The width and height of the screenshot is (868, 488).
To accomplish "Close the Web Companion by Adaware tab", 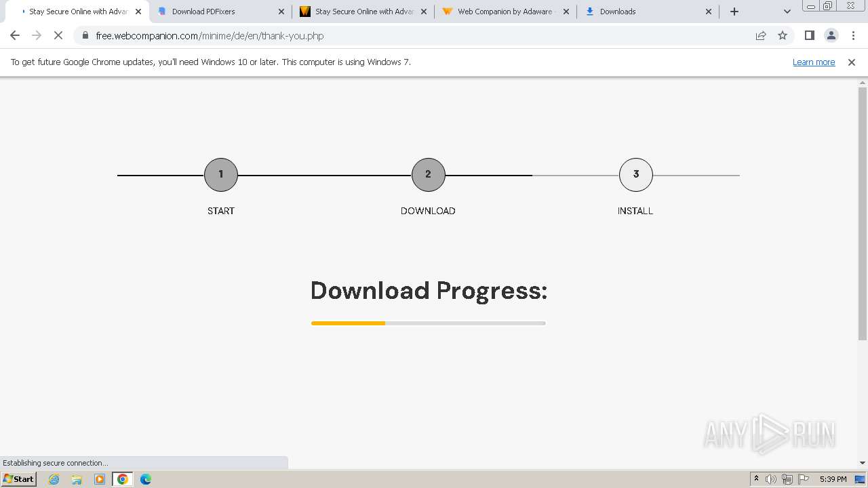I will (x=566, y=12).
